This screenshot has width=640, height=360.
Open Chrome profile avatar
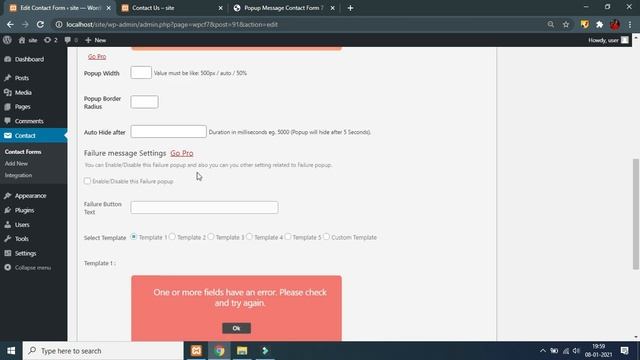(x=615, y=24)
